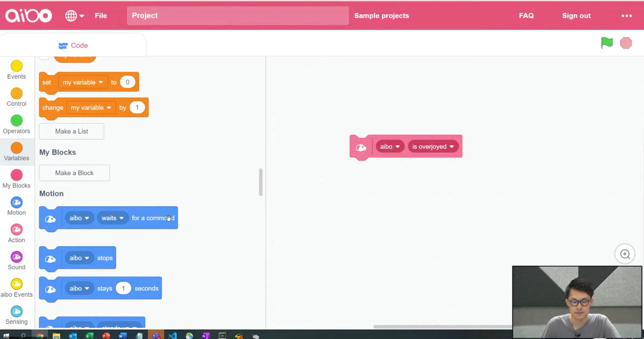644x339 pixels.
Task: Click dog icon on 'stays seconds' block
Action: pos(50,289)
